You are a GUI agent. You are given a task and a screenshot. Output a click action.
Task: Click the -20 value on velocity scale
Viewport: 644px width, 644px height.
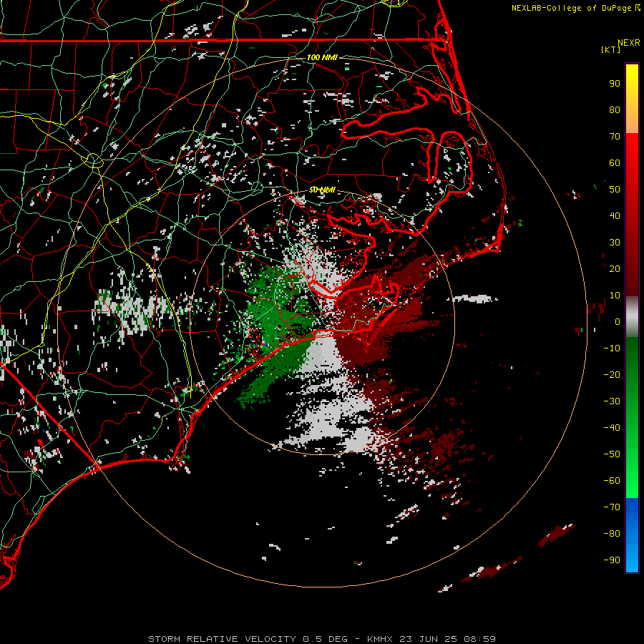pos(612,375)
